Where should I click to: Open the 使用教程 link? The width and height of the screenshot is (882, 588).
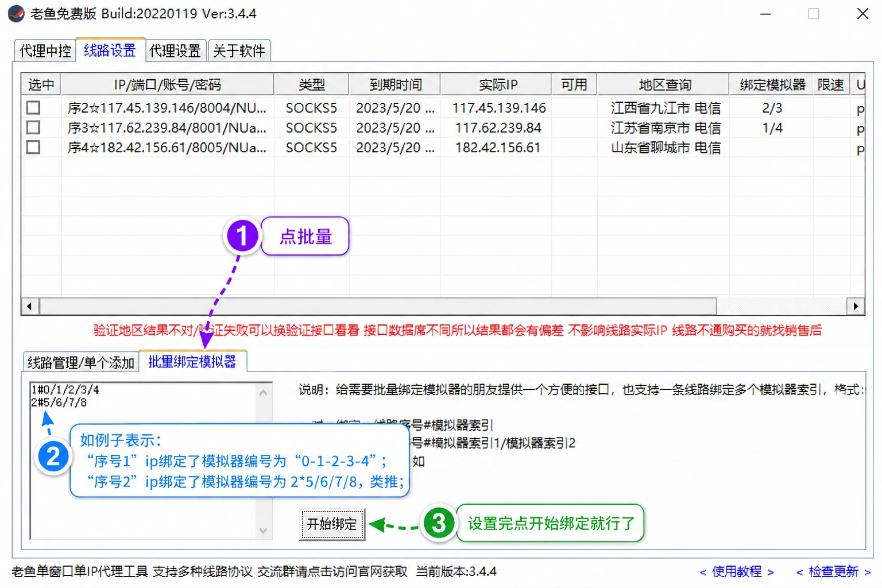coord(737,571)
